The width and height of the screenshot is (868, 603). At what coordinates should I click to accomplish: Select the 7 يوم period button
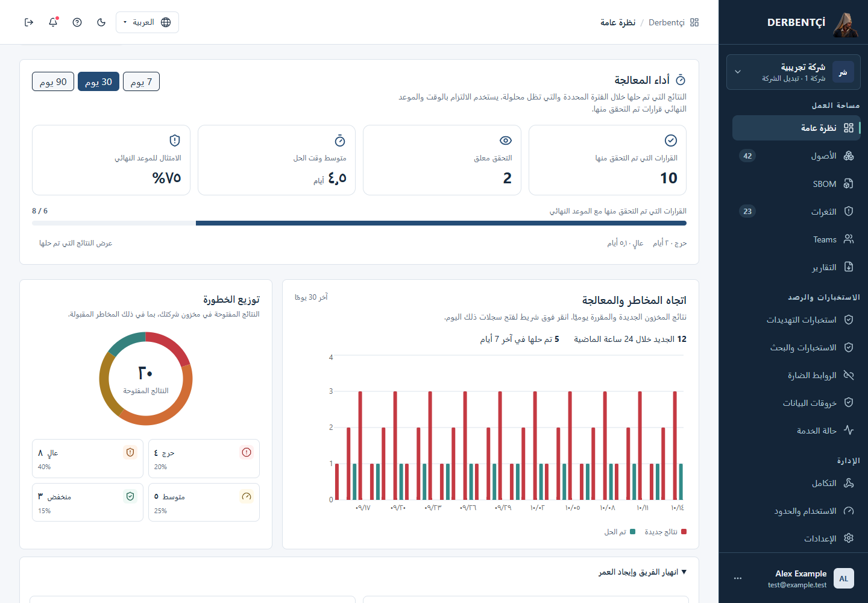point(141,81)
